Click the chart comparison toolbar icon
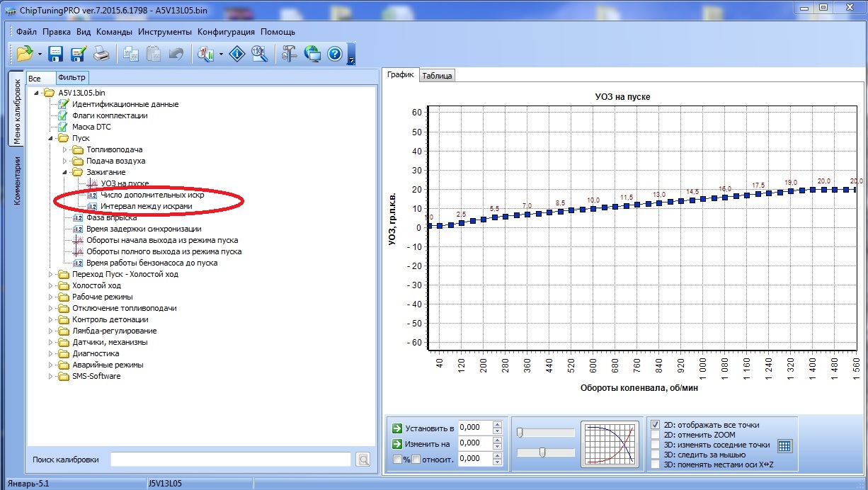The image size is (868, 490). (x=206, y=53)
